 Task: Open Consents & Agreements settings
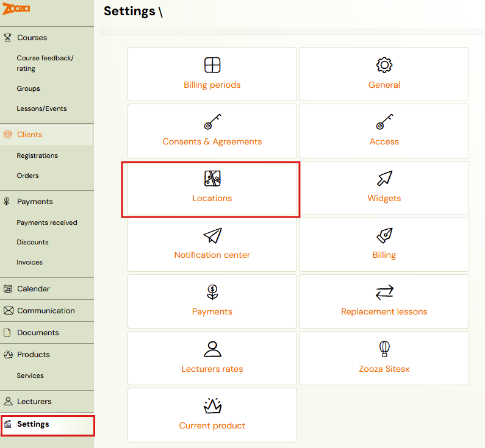[212, 141]
